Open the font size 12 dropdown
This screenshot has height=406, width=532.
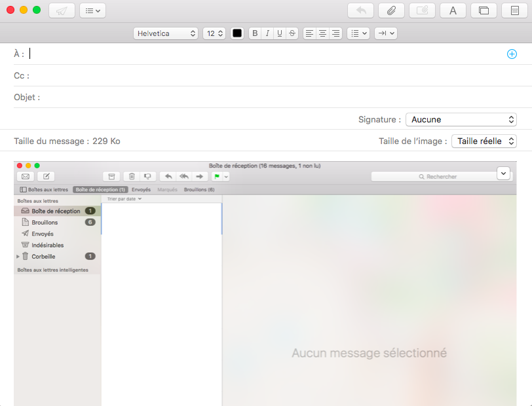tap(214, 33)
